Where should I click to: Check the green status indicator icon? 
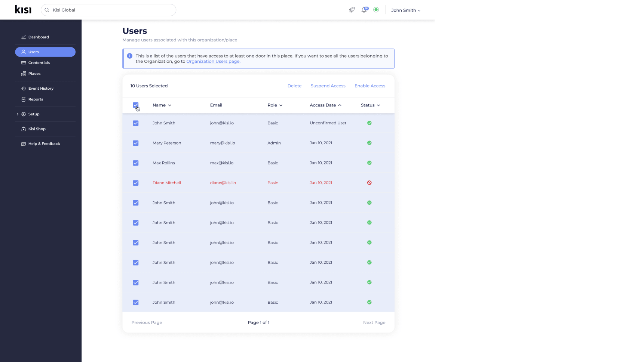tap(376, 10)
